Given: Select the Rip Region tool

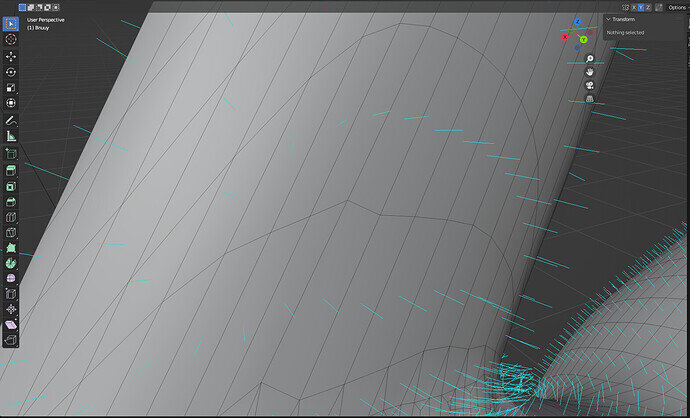Looking at the screenshot, I should tap(11, 340).
